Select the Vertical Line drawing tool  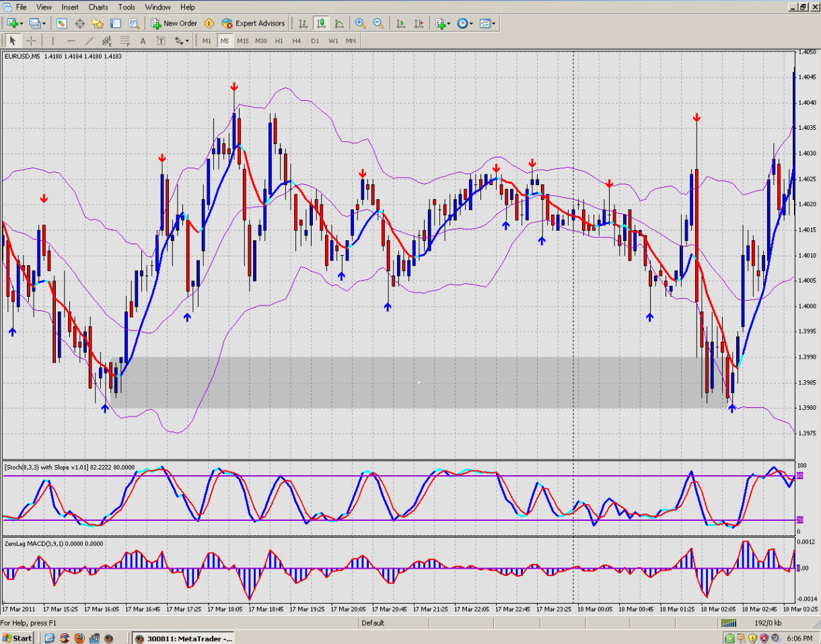point(52,40)
